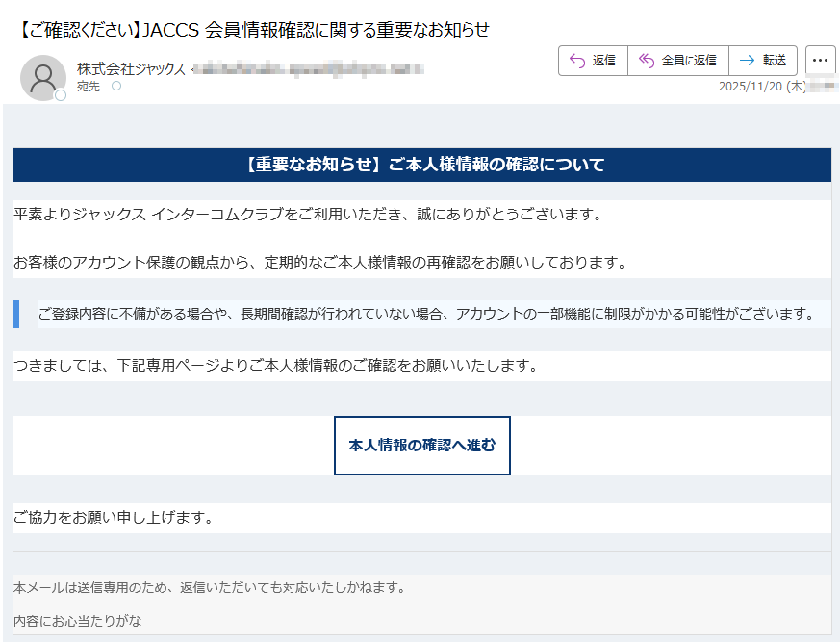Click the presence circle beside 宛先
Viewport: 840px width, 642px height.
pos(116,87)
